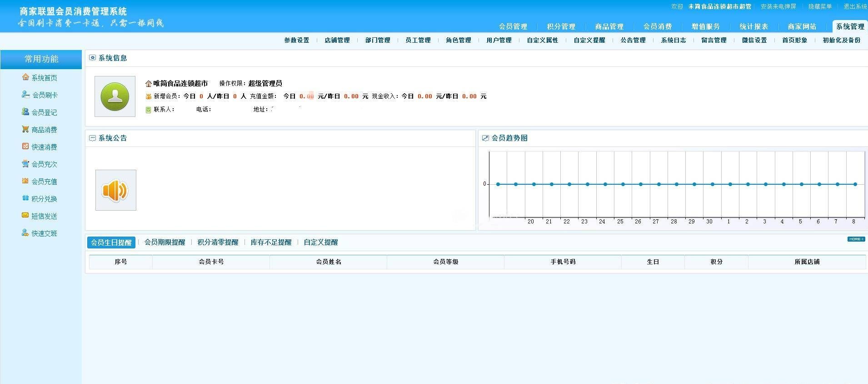
Task: Open 初始化及备份 in the submenu bar
Action: click(x=841, y=40)
